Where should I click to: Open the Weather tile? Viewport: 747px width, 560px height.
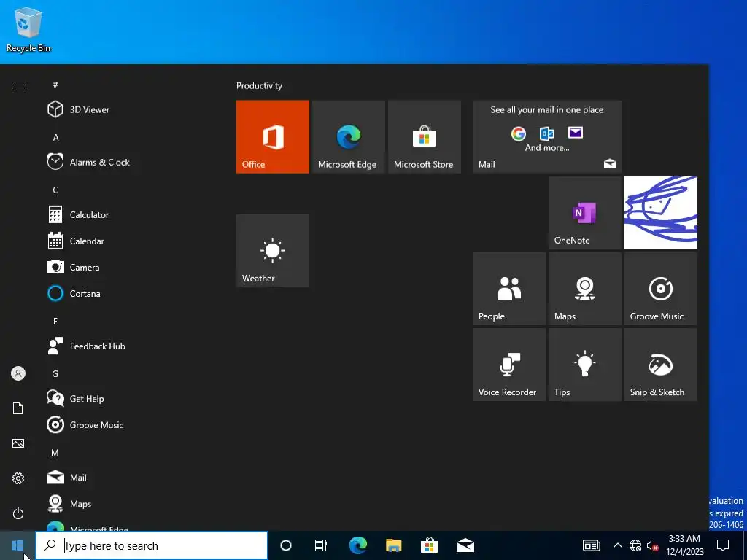coord(273,251)
